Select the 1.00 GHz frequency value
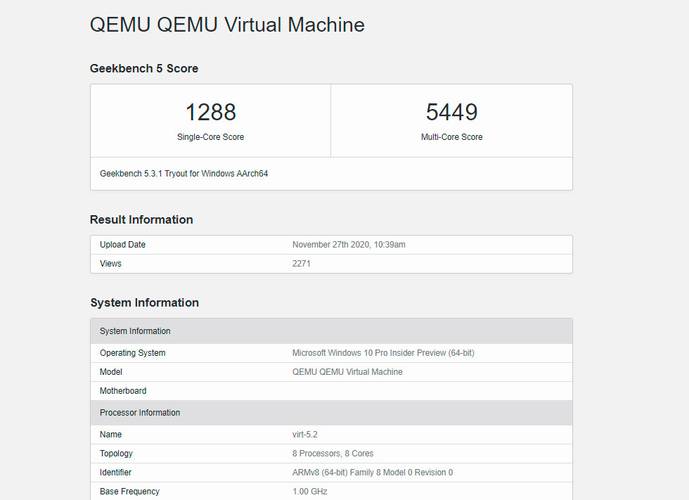Screen dimensions: 689x500 (x=310, y=491)
